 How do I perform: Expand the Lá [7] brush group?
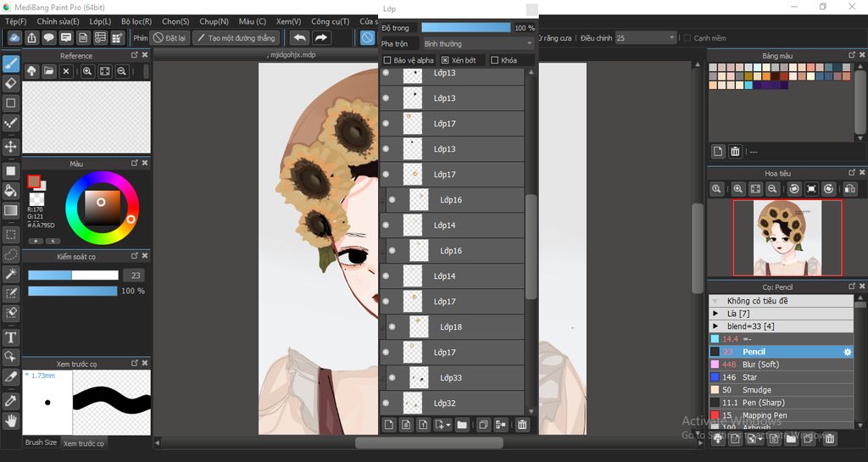pyautogui.click(x=715, y=314)
